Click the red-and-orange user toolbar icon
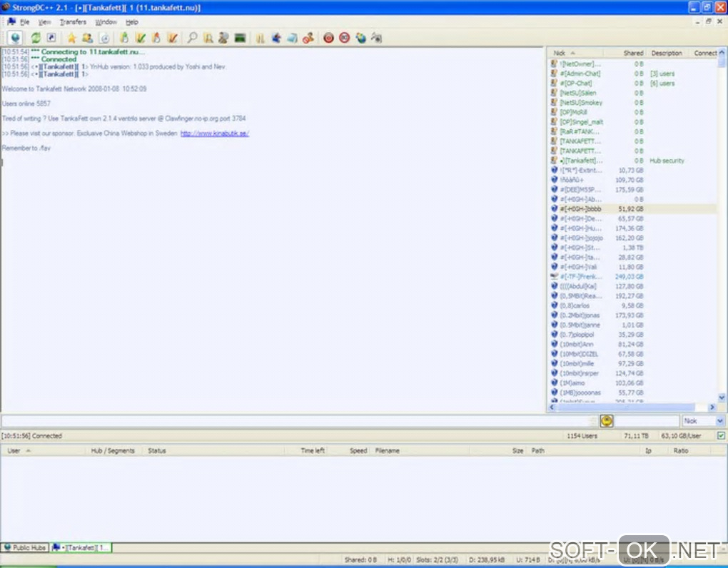The width and height of the screenshot is (728, 568). (x=308, y=38)
